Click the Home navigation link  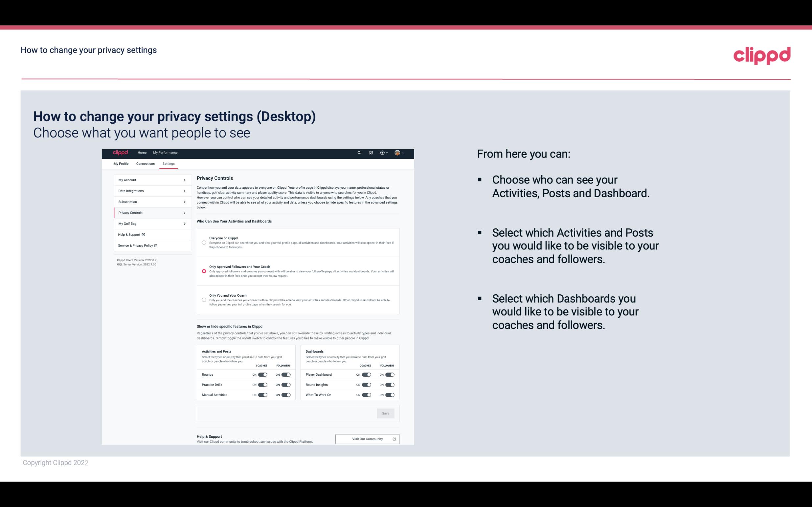pos(142,153)
